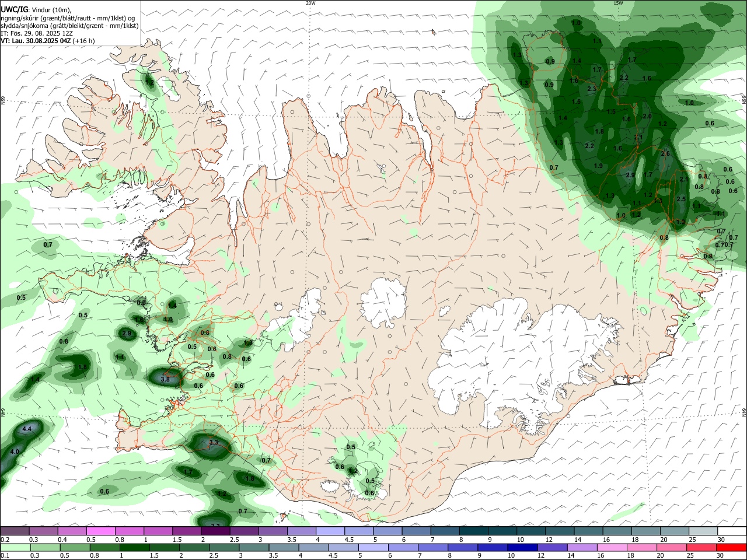This screenshot has height=560, width=747.
Task: Click the '15W' longitude label
Action: [618, 3]
